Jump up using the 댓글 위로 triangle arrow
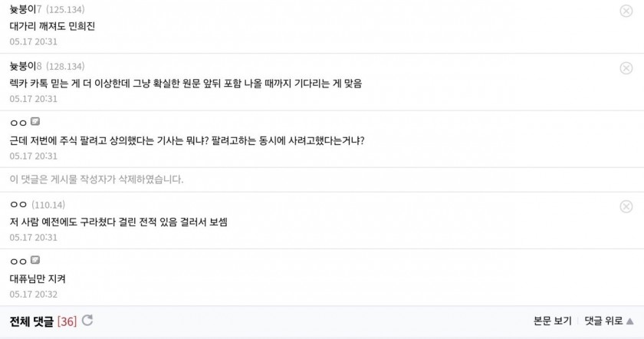The image size is (644, 339). pyautogui.click(x=629, y=321)
